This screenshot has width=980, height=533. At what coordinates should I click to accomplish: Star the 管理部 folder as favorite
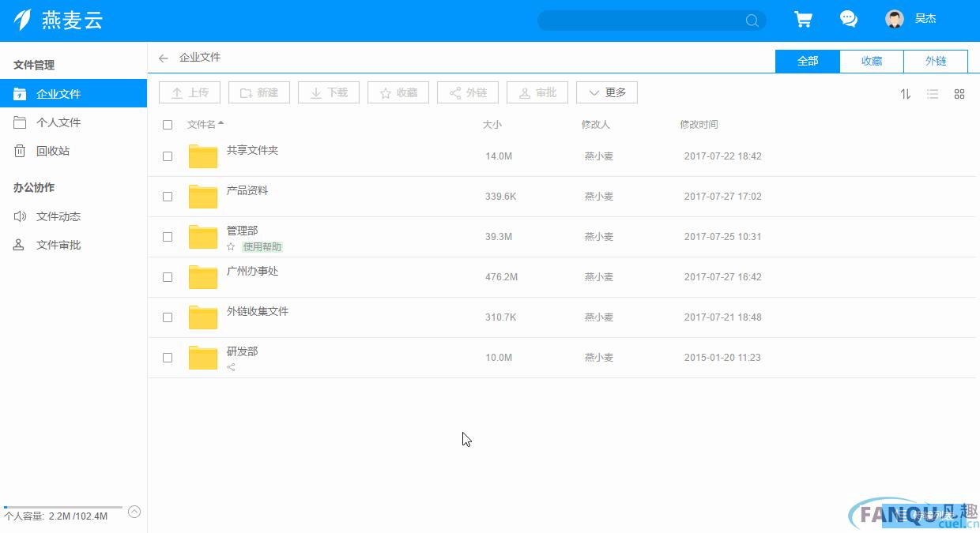click(231, 246)
